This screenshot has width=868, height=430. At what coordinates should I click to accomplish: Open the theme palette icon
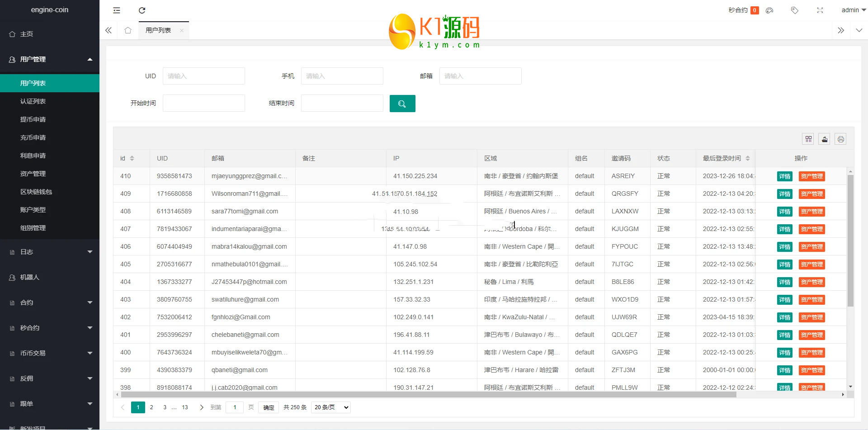point(769,10)
